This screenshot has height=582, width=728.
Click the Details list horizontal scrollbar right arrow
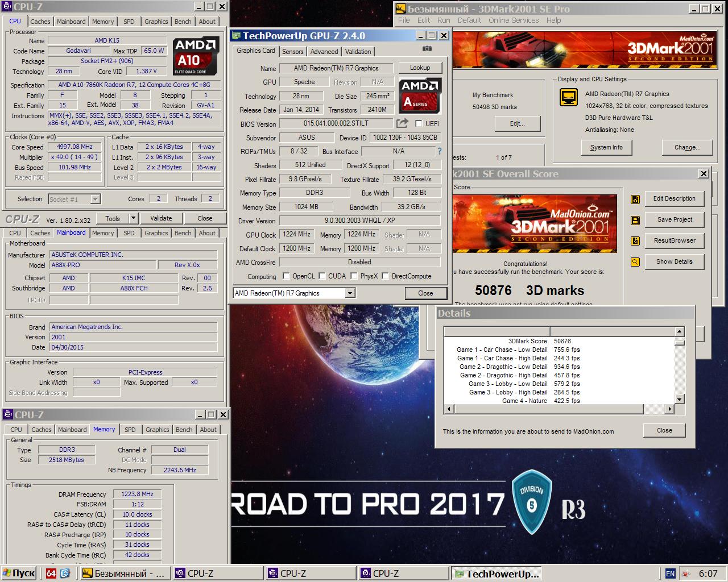[x=669, y=409]
